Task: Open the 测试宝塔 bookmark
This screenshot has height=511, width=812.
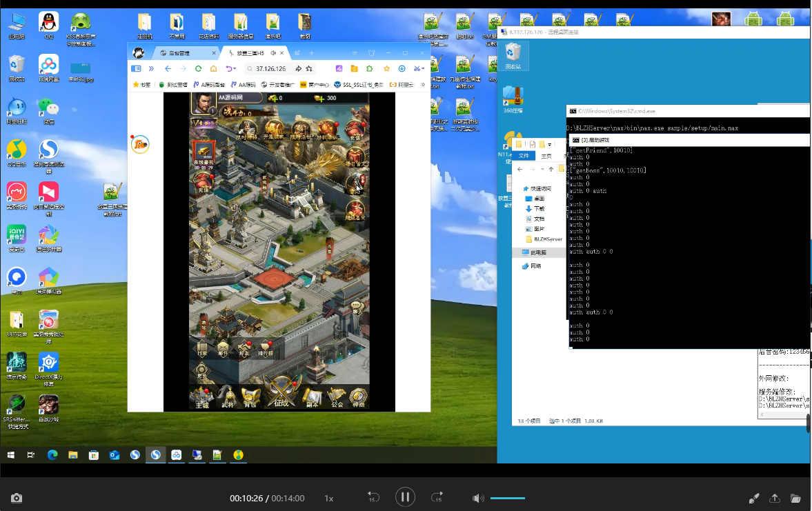Action: click(x=173, y=84)
